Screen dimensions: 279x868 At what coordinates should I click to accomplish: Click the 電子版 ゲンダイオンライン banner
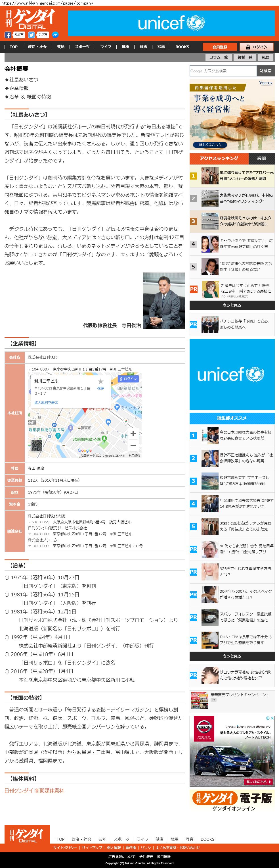[x=232, y=801]
